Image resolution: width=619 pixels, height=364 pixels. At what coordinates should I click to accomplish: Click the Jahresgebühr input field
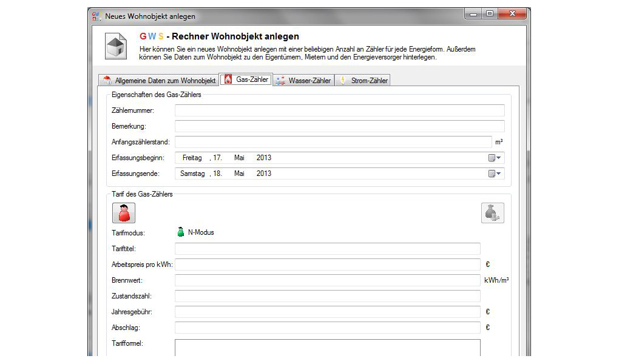(327, 312)
